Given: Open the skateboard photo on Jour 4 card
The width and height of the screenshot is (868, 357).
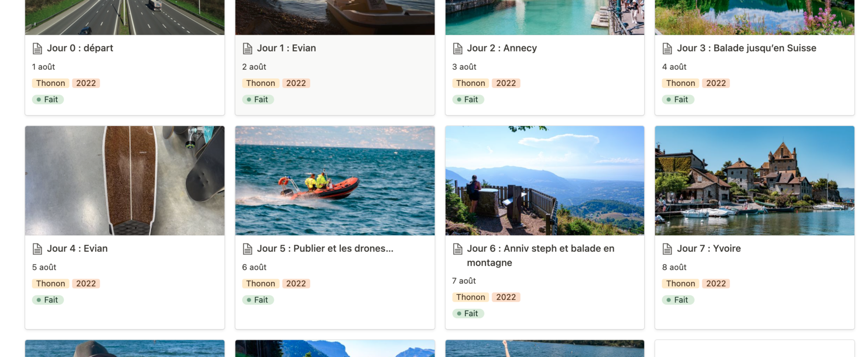Looking at the screenshot, I should (125, 180).
